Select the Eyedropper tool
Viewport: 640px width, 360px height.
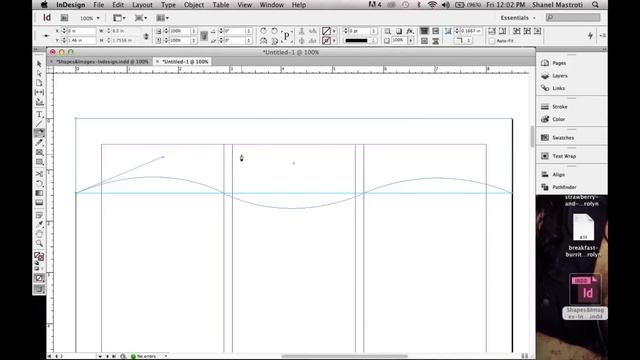[39, 224]
